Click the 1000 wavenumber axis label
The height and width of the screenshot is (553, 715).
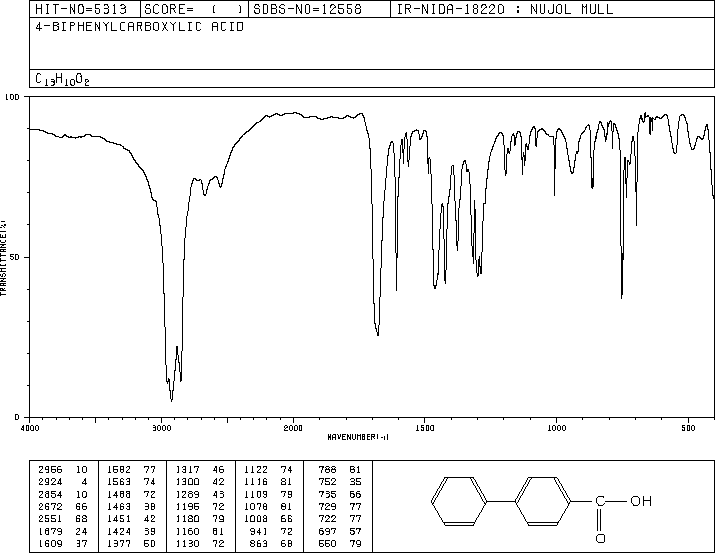(x=556, y=428)
